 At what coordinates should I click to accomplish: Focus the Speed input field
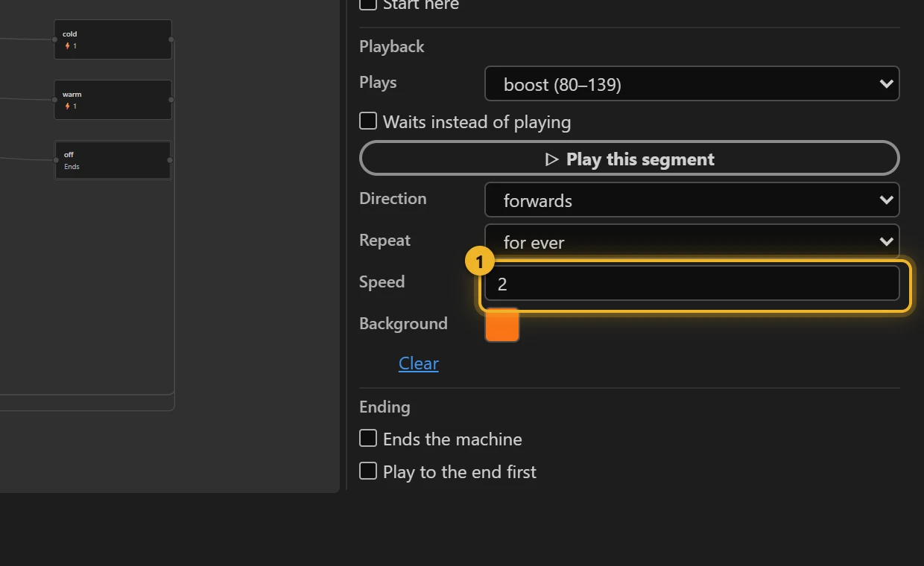tap(692, 283)
